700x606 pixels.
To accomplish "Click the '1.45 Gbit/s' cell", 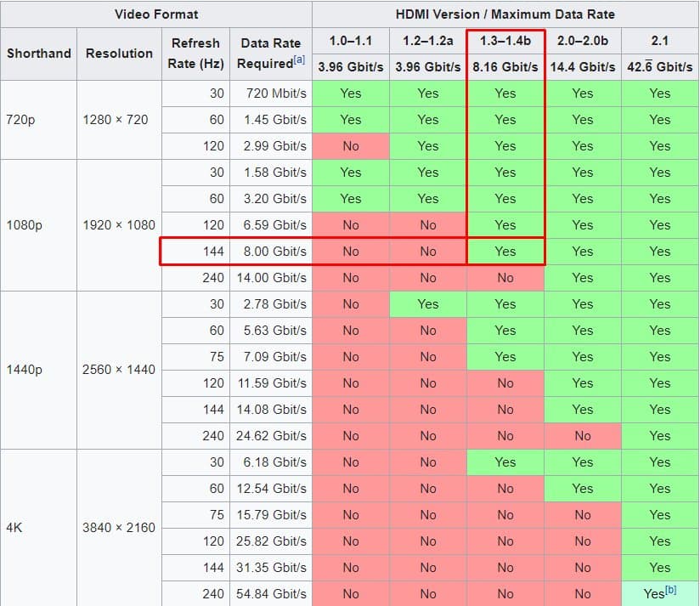I will [271, 120].
